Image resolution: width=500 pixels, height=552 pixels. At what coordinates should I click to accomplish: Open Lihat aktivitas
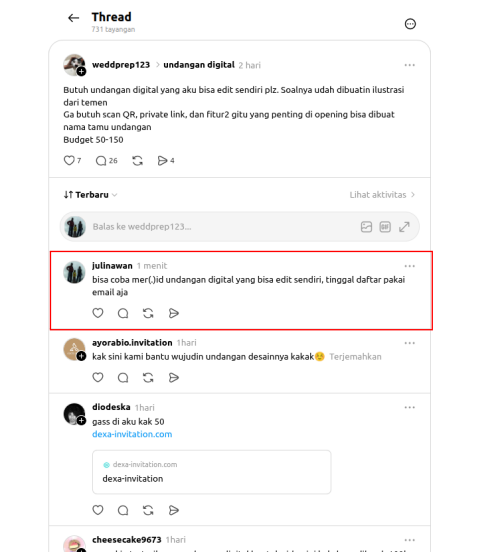[382, 195]
